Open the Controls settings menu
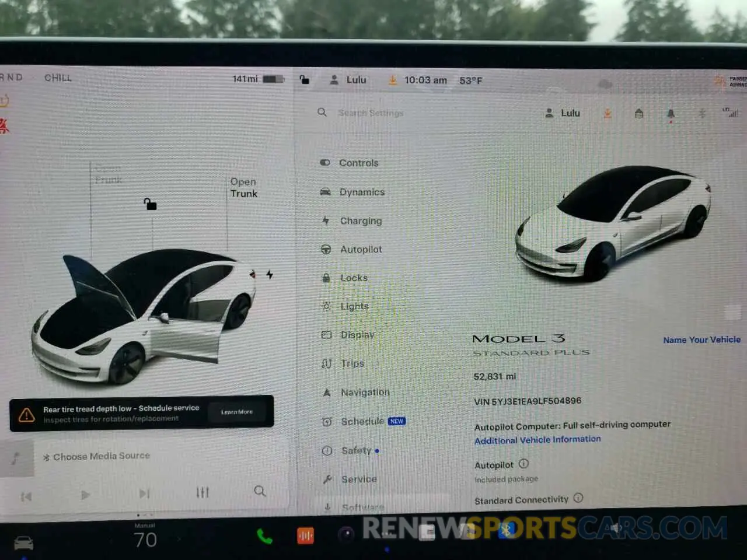The image size is (747, 560). click(350, 163)
